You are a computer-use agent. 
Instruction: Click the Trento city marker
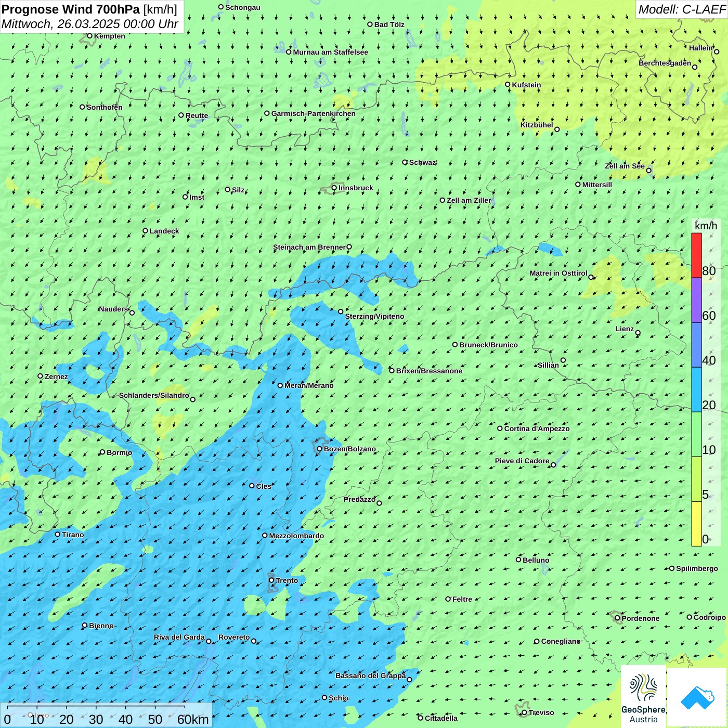click(x=271, y=580)
